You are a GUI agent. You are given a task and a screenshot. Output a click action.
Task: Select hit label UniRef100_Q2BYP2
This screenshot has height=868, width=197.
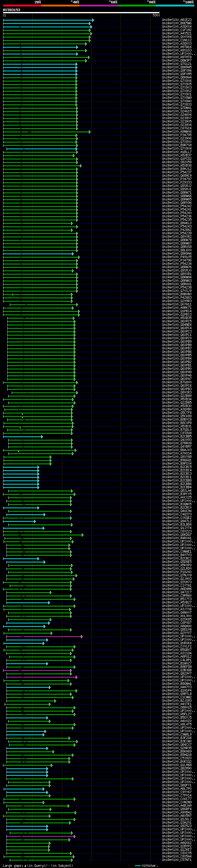[177, 846]
